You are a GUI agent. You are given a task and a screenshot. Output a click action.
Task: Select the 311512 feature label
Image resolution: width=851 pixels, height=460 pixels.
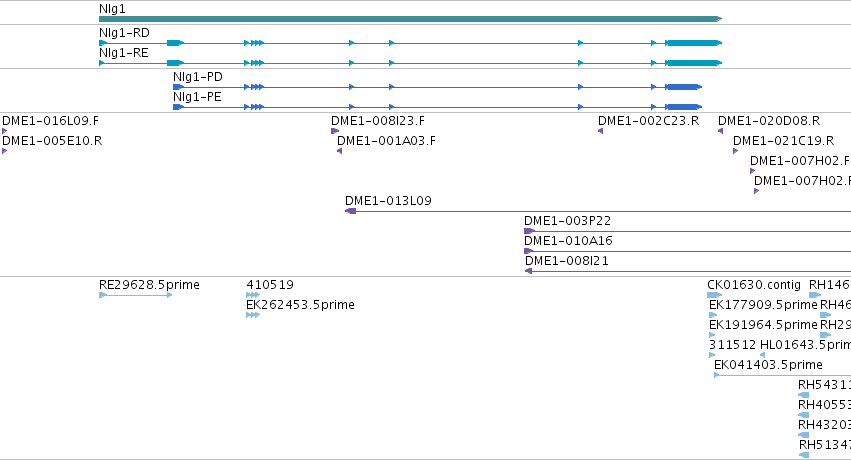click(x=732, y=345)
